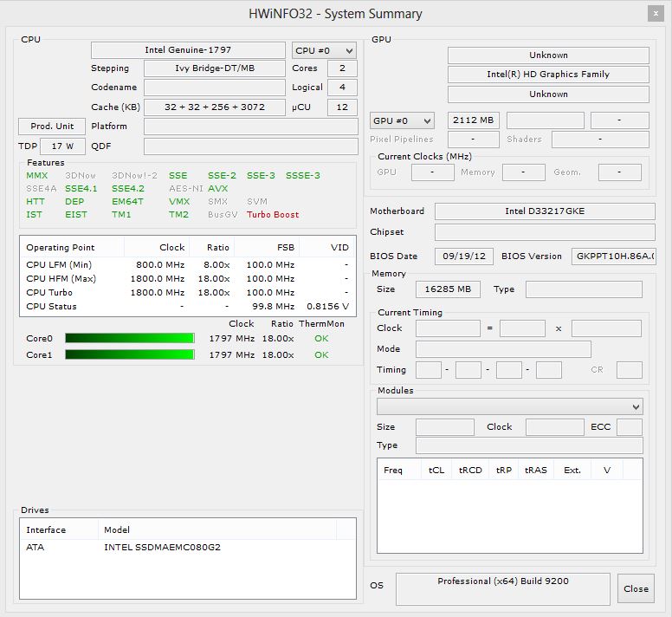Click the Core0 green usage bar
The image size is (672, 617).
[129, 338]
